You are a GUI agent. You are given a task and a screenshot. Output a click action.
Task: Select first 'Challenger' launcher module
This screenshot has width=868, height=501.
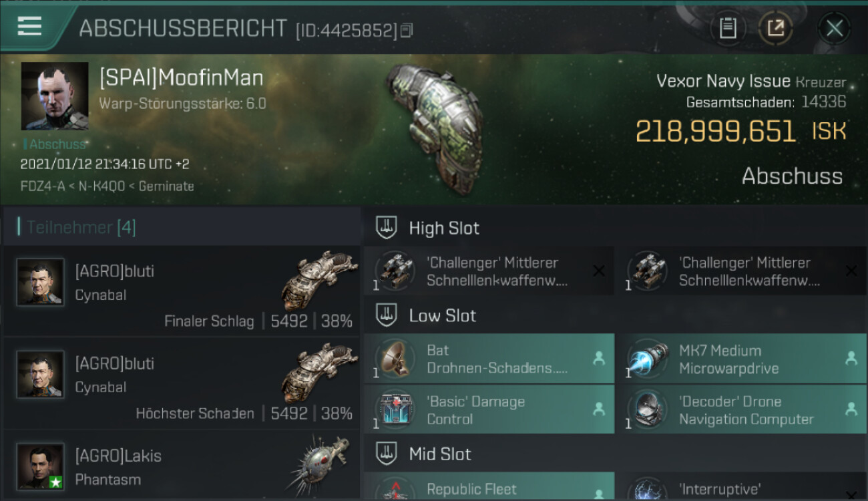tap(489, 272)
